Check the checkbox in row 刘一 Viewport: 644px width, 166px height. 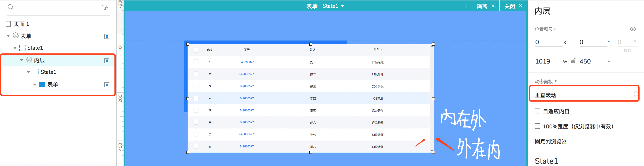(196, 62)
